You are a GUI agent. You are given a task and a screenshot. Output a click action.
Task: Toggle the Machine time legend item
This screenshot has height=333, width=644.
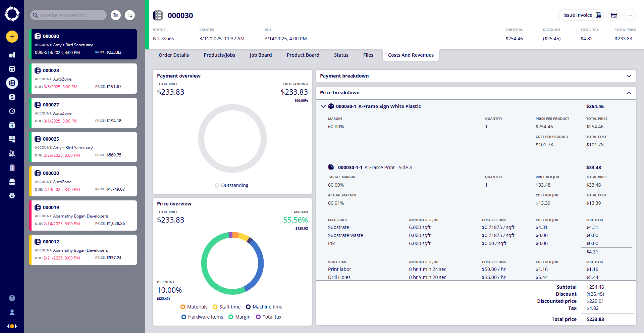tap(264, 307)
